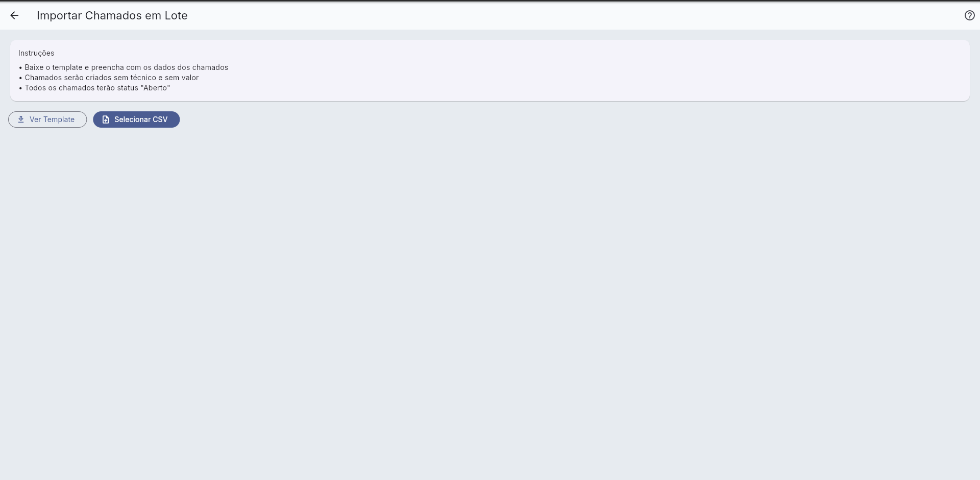Select the "Baixe o template" instruction line
Viewport: 980px width, 480px height.
124,67
